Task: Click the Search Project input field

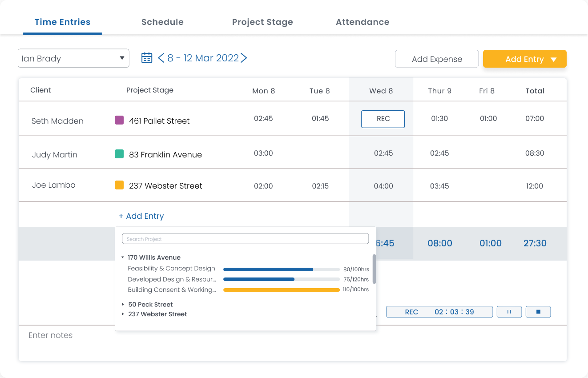Action: click(245, 238)
